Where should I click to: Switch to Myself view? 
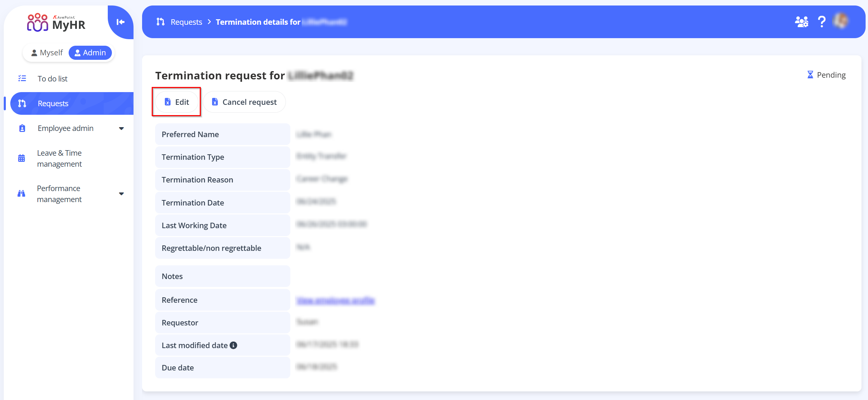[x=47, y=53]
